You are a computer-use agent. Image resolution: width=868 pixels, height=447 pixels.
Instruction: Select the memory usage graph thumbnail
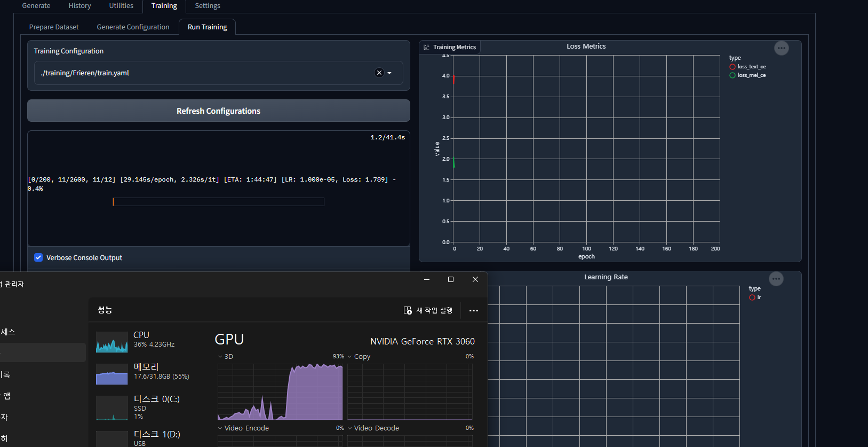tap(112, 374)
